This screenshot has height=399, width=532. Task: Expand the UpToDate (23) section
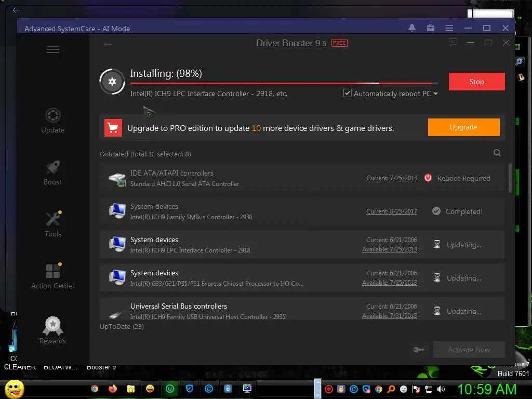tap(122, 326)
